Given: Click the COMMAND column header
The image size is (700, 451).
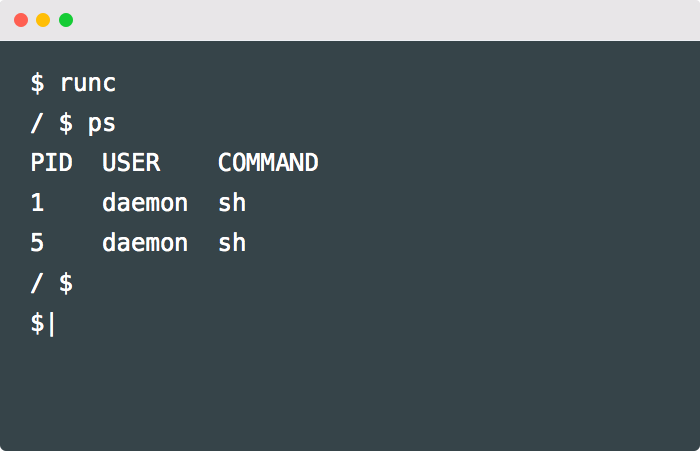Looking at the screenshot, I should point(268,163).
